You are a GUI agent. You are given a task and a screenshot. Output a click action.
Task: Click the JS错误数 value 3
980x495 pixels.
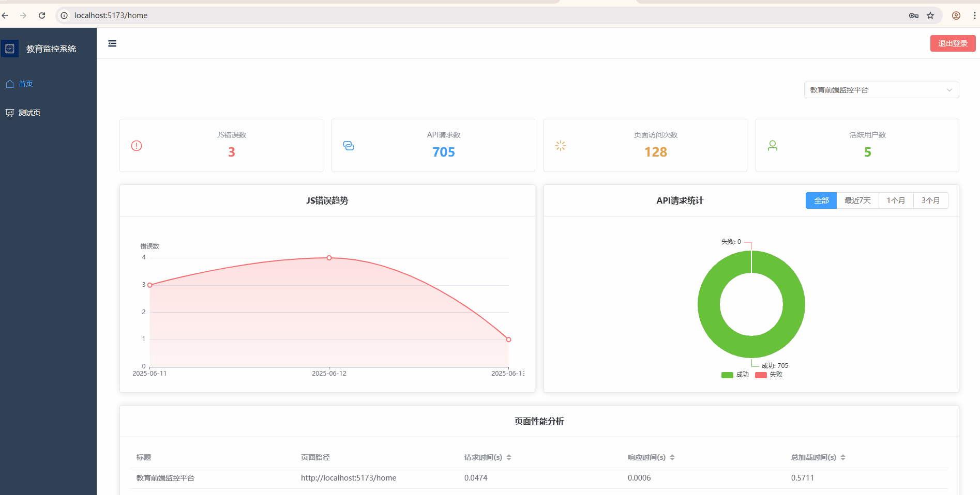click(x=232, y=152)
